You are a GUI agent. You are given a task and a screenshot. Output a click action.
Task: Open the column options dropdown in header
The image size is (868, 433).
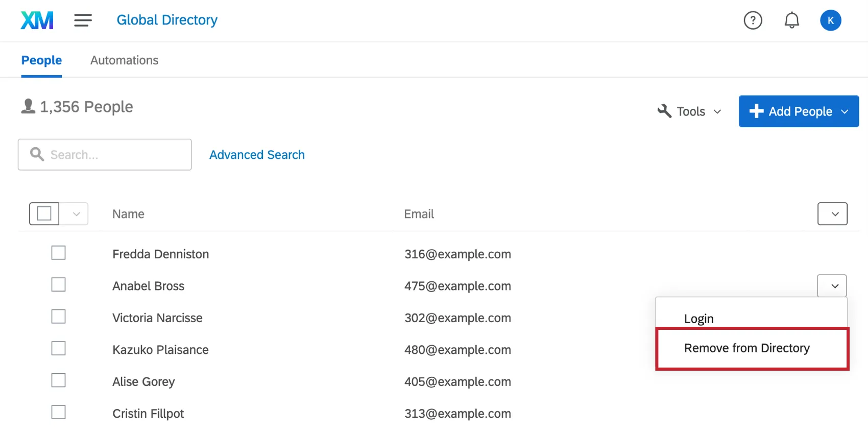pyautogui.click(x=832, y=214)
